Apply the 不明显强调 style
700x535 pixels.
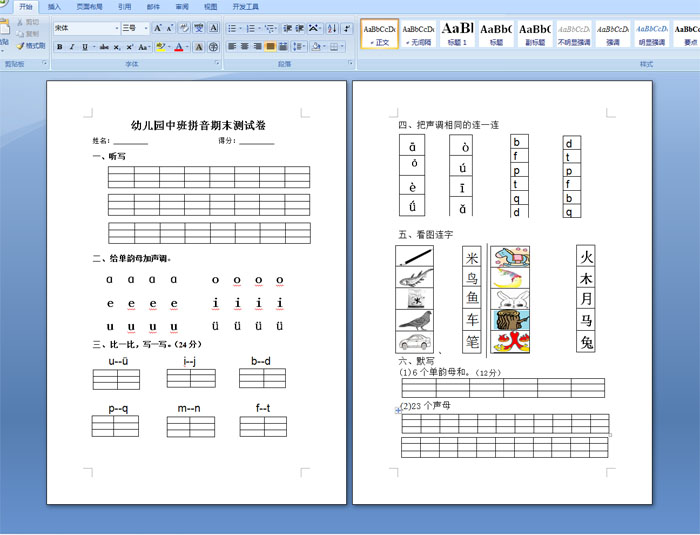pyautogui.click(x=574, y=33)
